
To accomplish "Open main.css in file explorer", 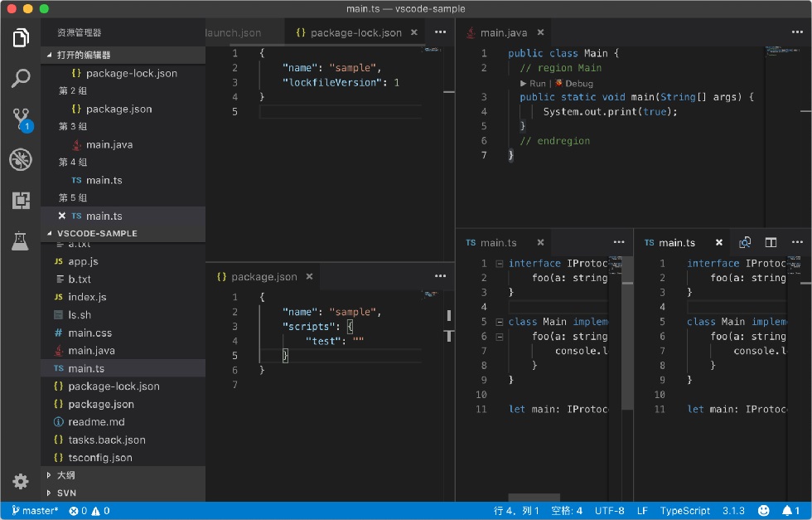I will click(x=123, y=333).
